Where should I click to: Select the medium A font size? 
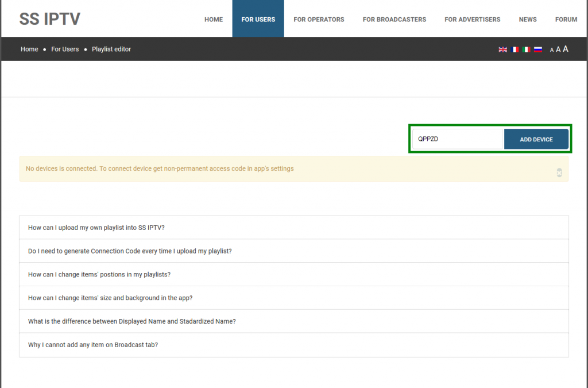[558, 49]
